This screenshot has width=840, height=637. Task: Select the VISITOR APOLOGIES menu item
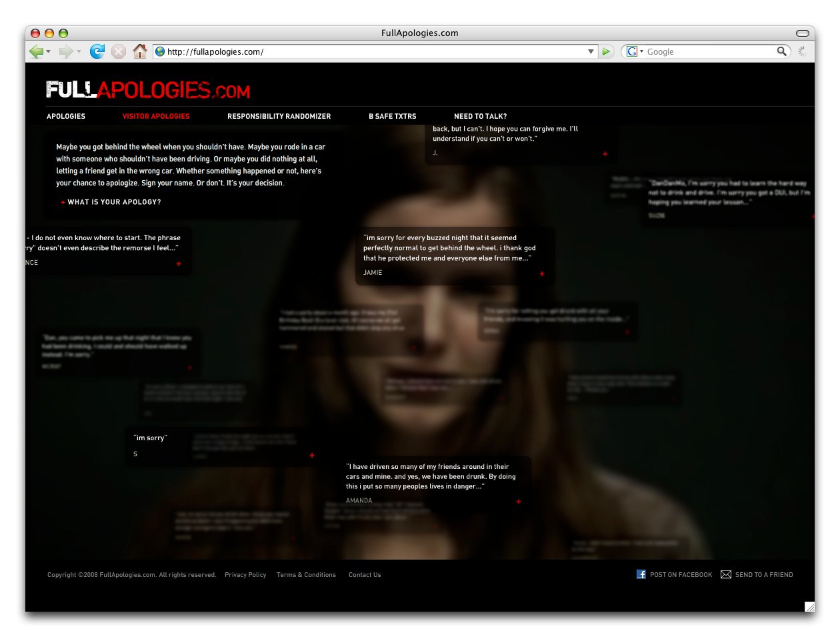click(156, 116)
